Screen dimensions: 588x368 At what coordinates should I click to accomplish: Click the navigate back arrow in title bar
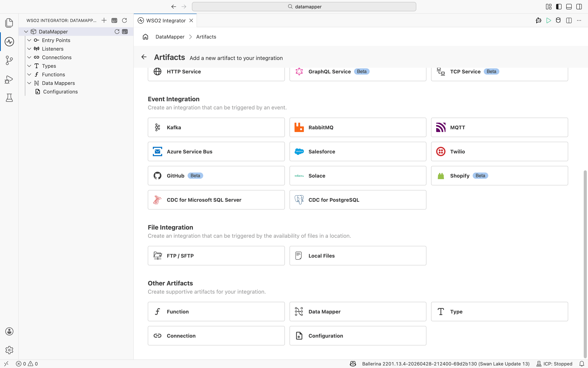[173, 7]
